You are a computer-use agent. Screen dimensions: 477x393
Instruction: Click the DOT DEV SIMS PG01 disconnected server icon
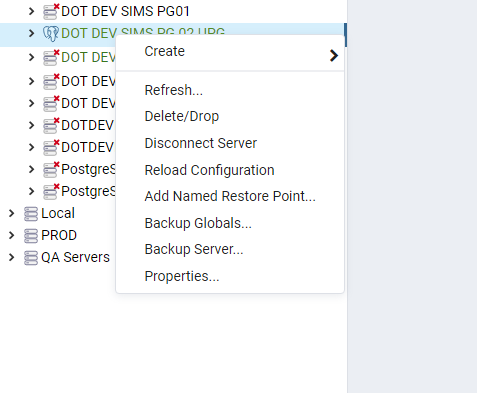point(51,11)
